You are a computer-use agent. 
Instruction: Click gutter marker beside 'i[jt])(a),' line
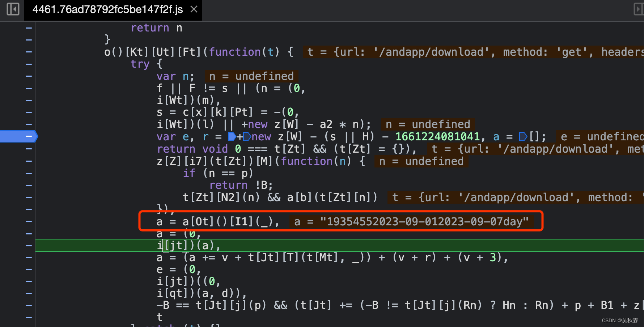[29, 246]
